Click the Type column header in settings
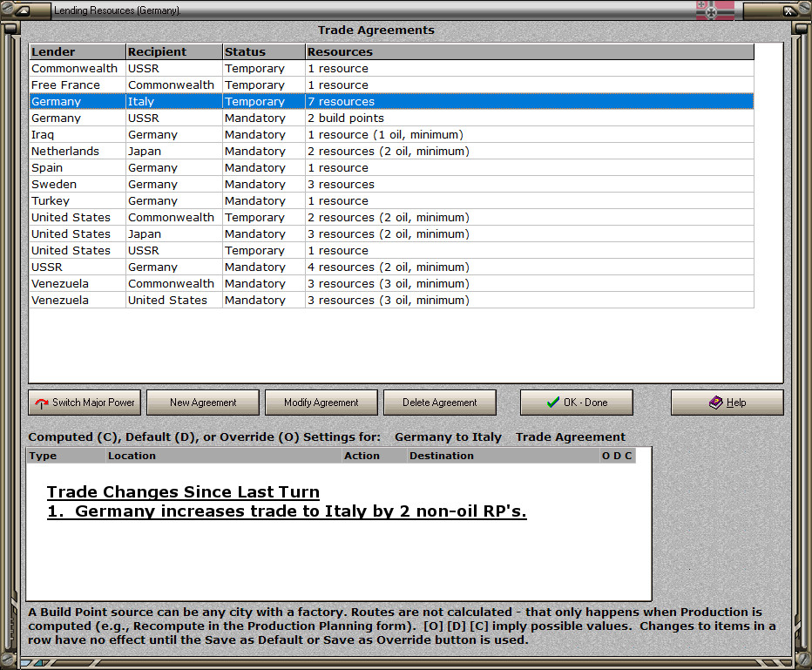The height and width of the screenshot is (670, 812). pos(65,456)
